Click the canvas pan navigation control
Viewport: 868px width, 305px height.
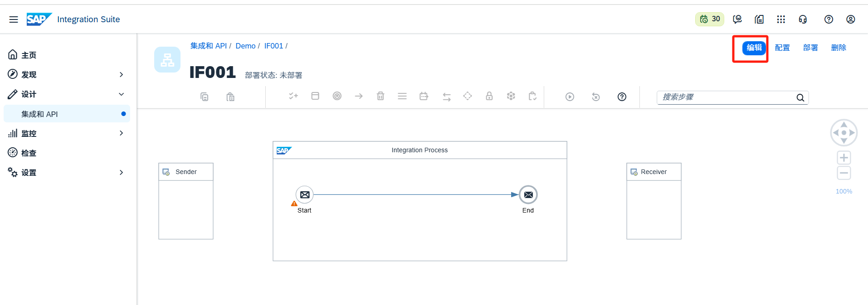844,133
